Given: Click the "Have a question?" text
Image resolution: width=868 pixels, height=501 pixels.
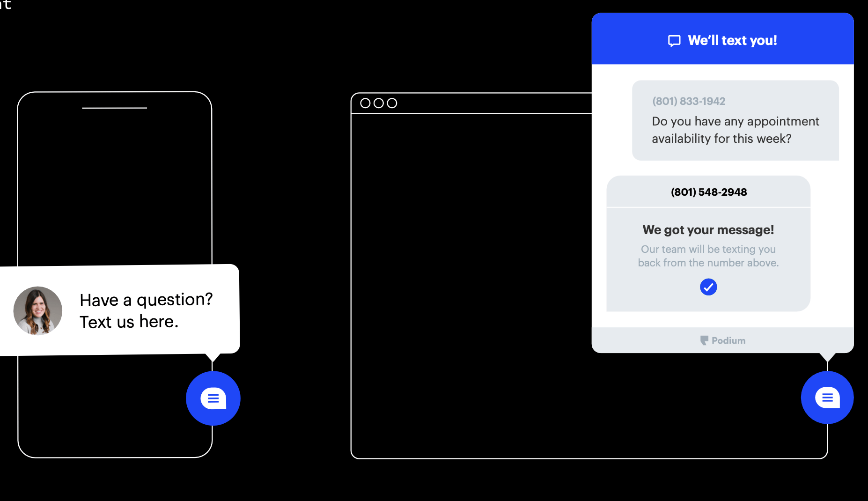Looking at the screenshot, I should click(x=146, y=300).
